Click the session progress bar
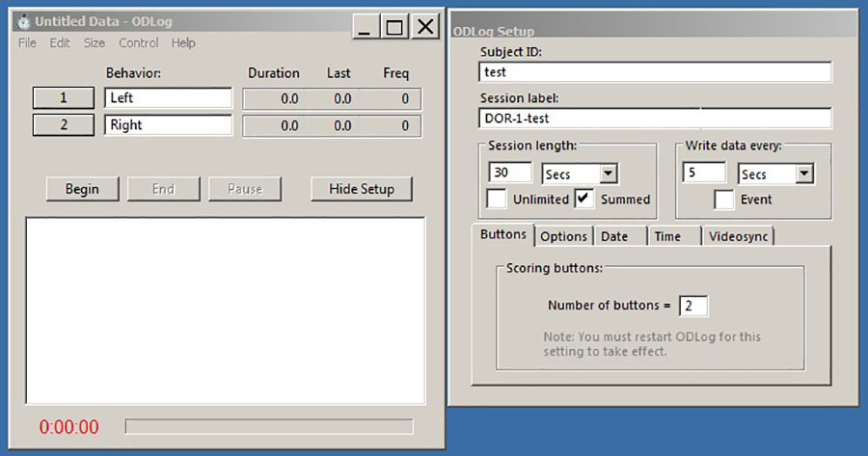 tap(269, 427)
